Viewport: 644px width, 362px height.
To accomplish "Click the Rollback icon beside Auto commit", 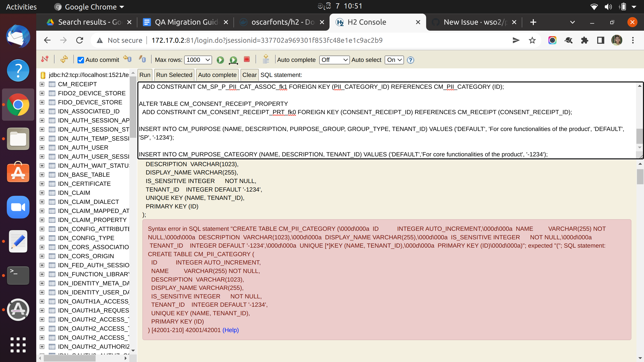I will tap(127, 59).
